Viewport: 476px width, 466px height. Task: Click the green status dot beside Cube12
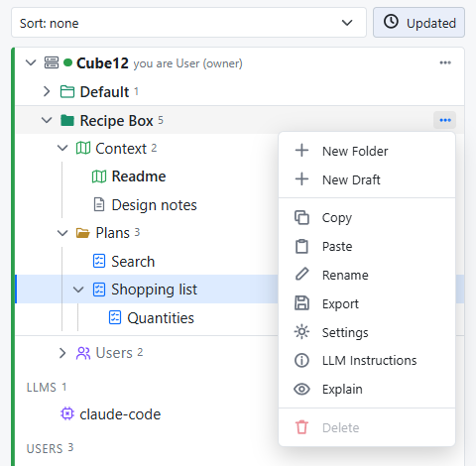point(67,62)
